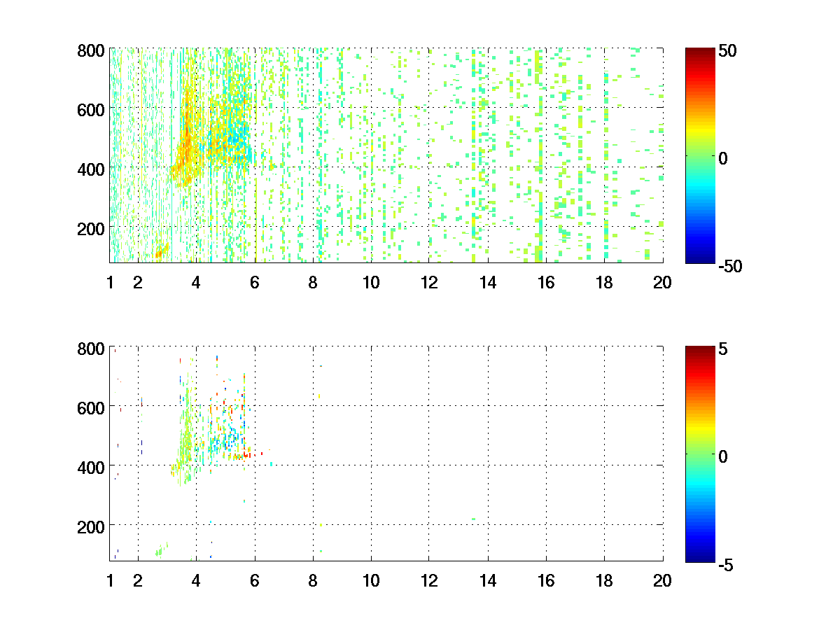Click x-axis label '18' under the bottom plot
This screenshot has width=840, height=630.
tap(604, 581)
